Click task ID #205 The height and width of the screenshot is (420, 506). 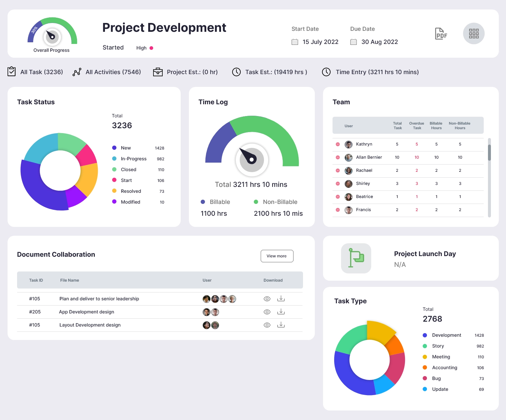(x=35, y=312)
